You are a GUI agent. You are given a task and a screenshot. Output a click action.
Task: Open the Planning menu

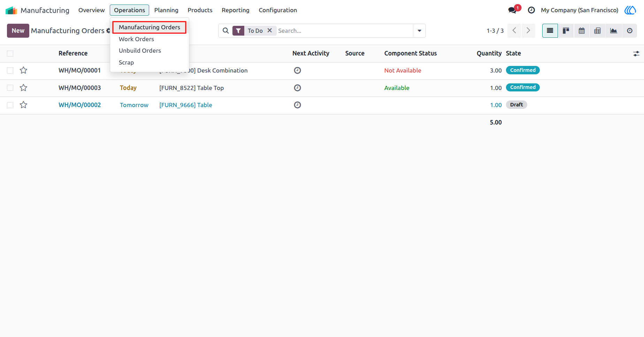tap(166, 10)
